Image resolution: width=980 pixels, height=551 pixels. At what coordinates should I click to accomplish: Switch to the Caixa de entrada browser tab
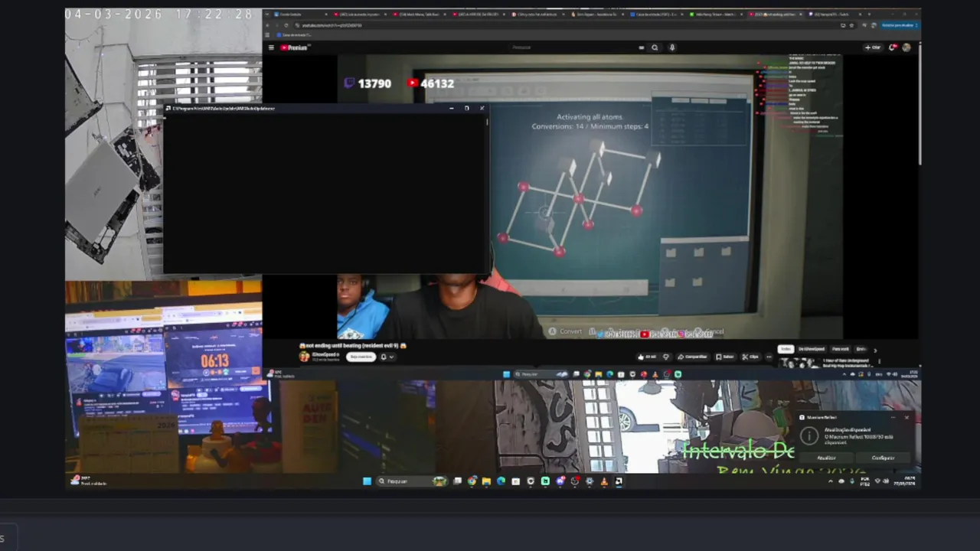[657, 15]
